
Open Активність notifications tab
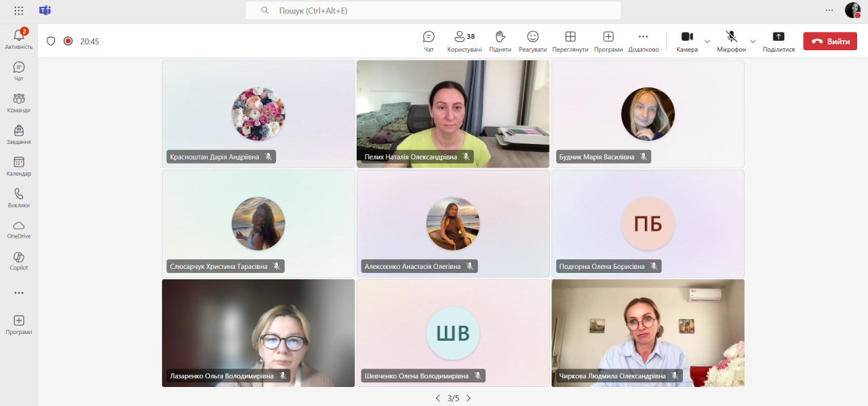tap(19, 39)
